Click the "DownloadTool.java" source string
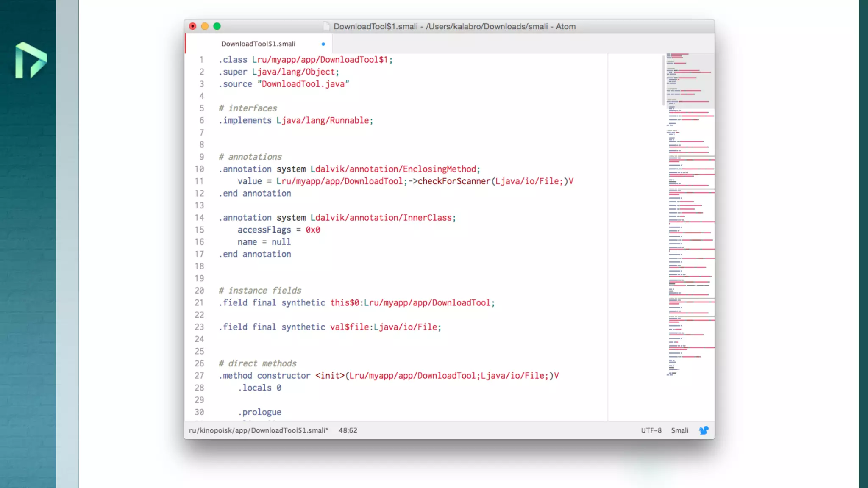868x488 pixels. (303, 84)
